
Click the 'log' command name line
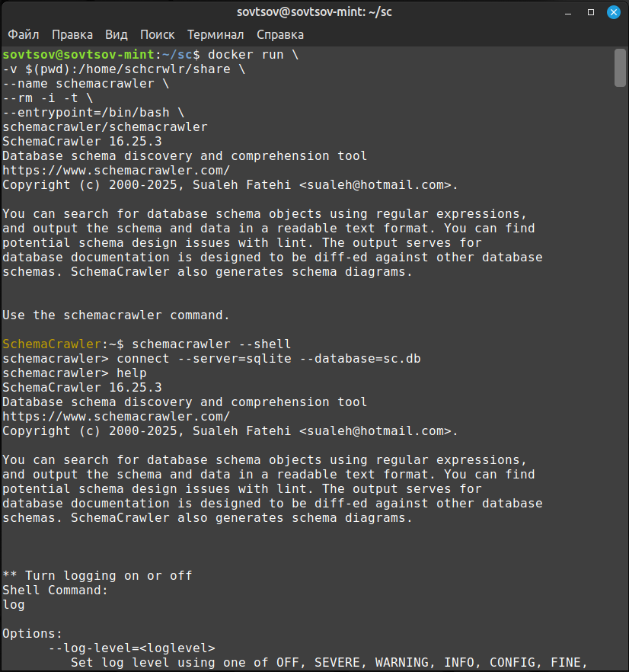click(13, 605)
